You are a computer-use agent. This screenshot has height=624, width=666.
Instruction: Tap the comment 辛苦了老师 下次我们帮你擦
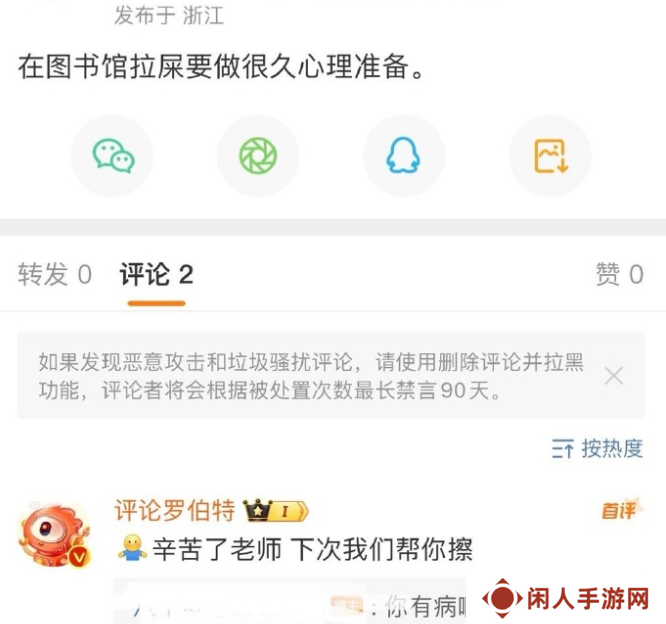click(x=313, y=549)
